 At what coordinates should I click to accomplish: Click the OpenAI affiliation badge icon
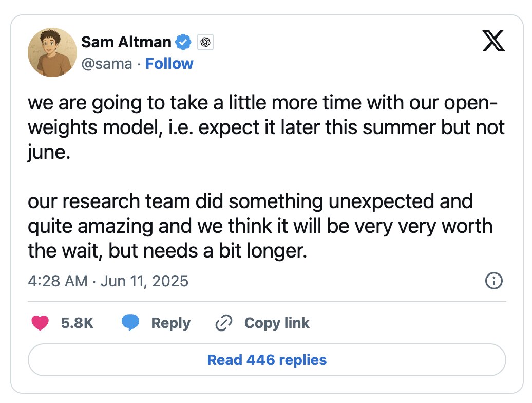point(205,43)
